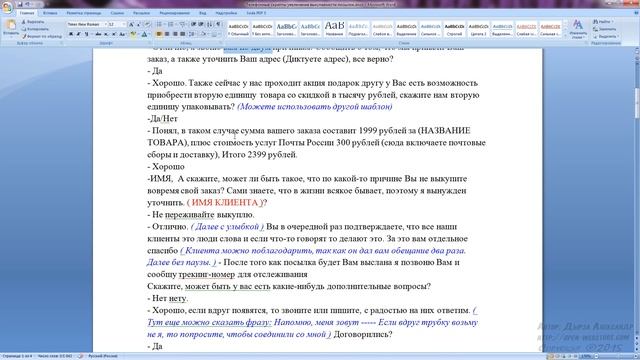Switch to the Вставка ribbon tab

pyautogui.click(x=50, y=13)
